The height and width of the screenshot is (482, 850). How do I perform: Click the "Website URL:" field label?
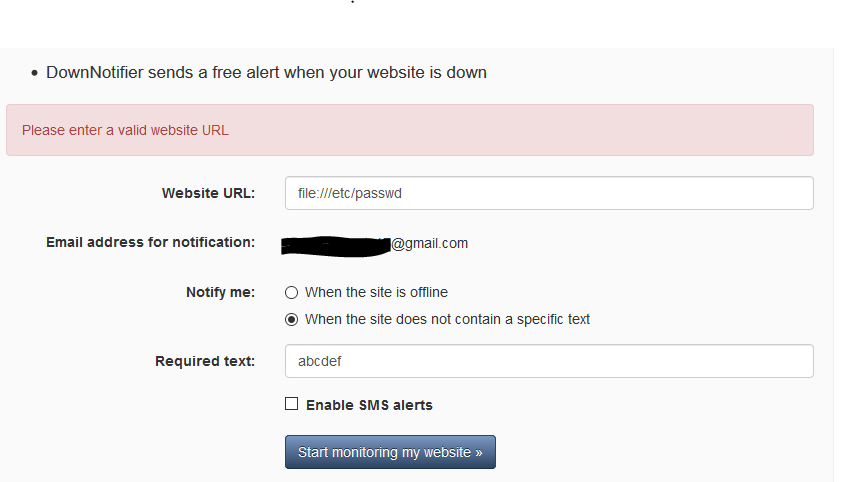coord(208,193)
